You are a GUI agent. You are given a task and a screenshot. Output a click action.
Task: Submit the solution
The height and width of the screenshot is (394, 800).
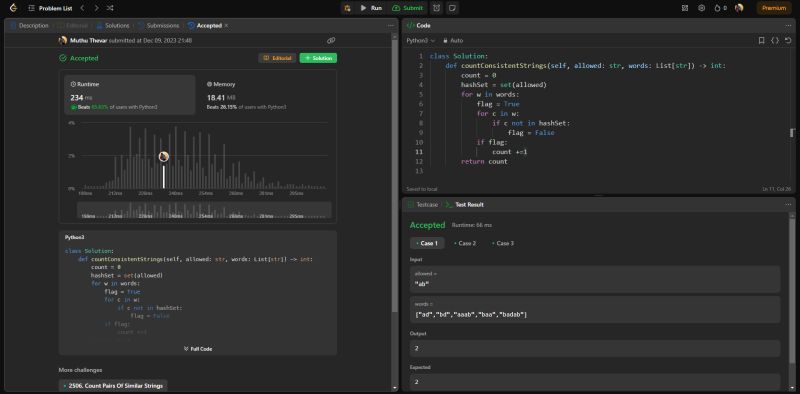(408, 8)
